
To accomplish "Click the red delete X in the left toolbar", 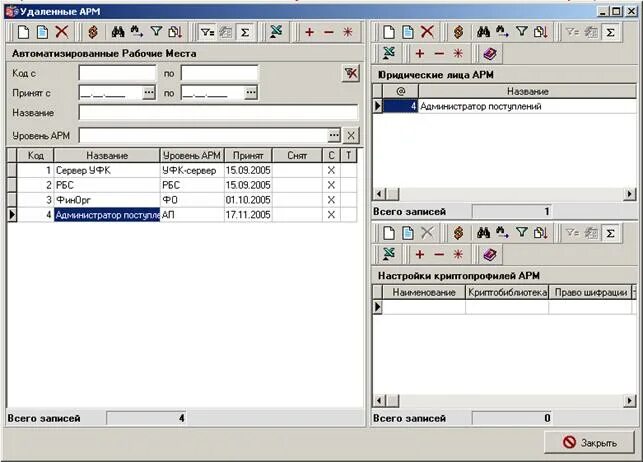I will coord(62,32).
